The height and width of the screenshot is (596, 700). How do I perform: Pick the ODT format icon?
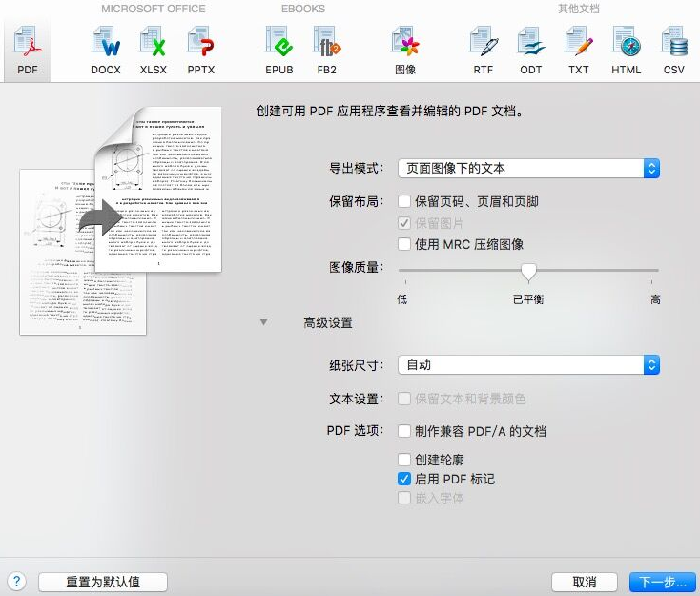[531, 51]
